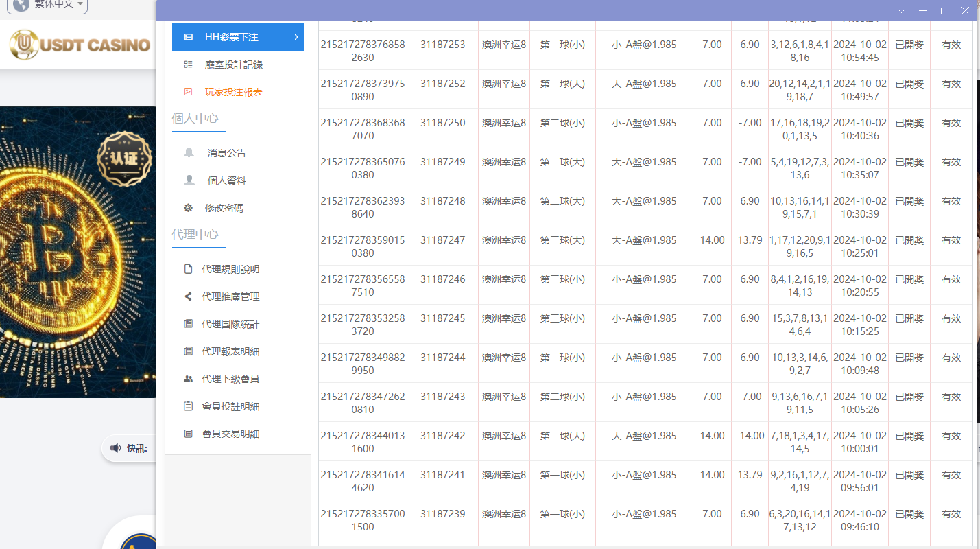980x549 pixels.
Task: Open the 繁体中文 language dropdown
Action: coord(47,3)
